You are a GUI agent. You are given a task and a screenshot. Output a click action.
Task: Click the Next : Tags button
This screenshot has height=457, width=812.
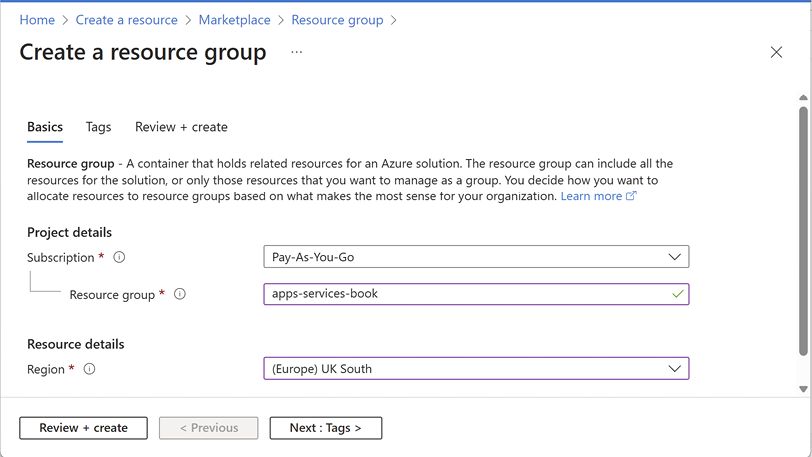tap(326, 428)
